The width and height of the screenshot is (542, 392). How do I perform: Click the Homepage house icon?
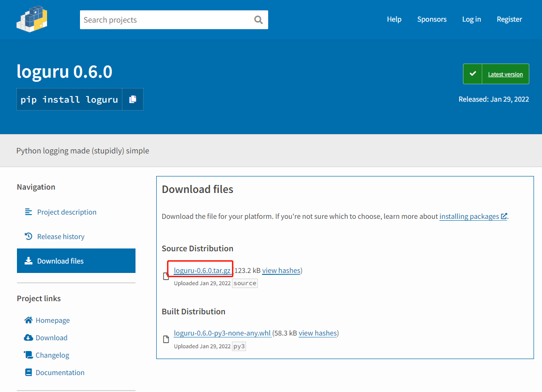28,320
